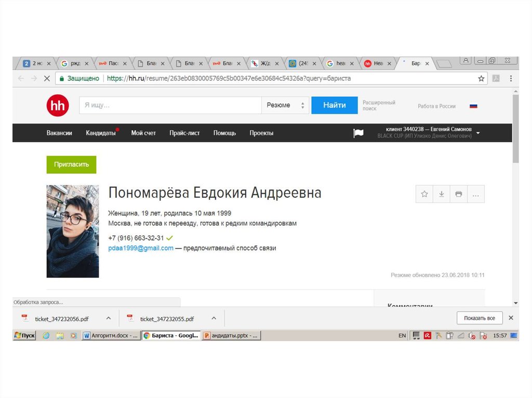Click the hh.ru red logo
The image size is (532, 398).
pyautogui.click(x=57, y=105)
